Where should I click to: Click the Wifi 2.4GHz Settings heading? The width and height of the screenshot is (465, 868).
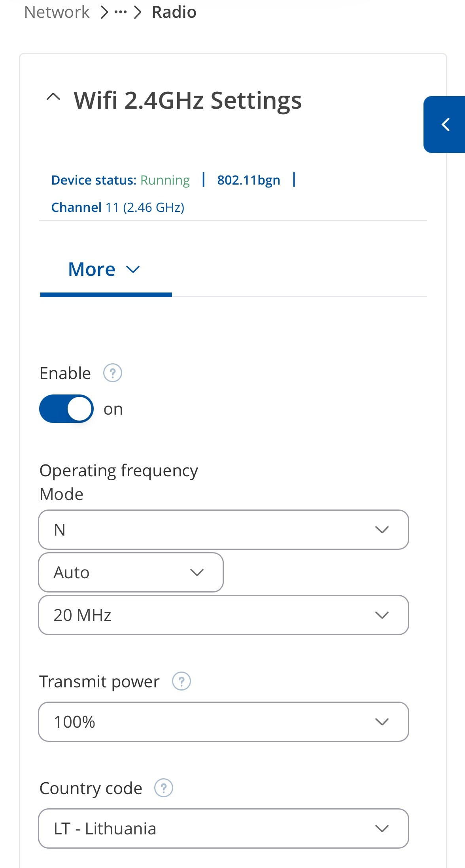(x=188, y=100)
